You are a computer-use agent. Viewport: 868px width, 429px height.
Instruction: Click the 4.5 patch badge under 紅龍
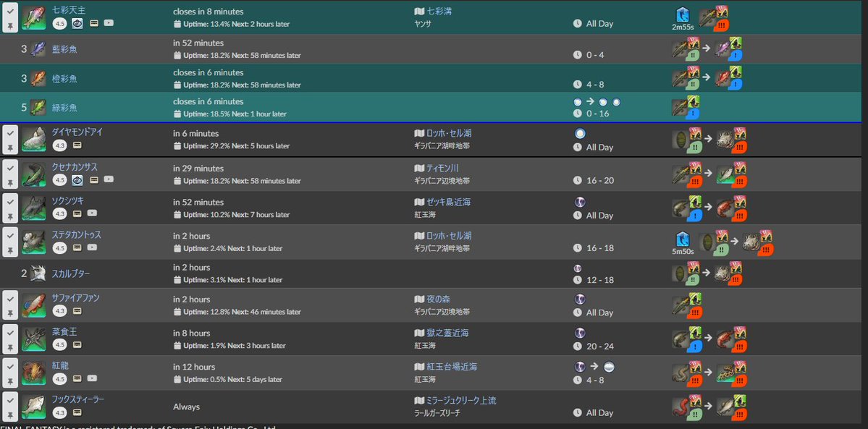point(60,378)
